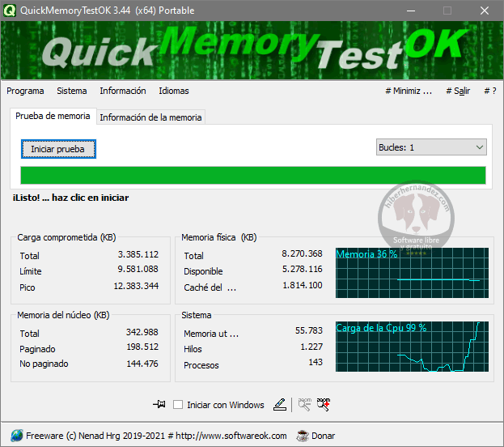Click the Carga comprometida total value 3.385.112

(138, 254)
